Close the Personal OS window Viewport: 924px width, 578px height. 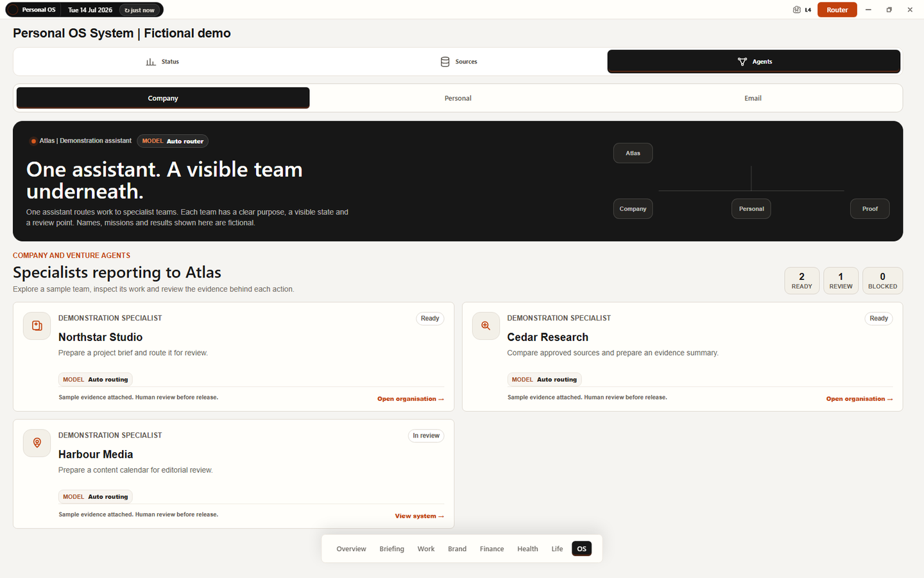(x=910, y=10)
